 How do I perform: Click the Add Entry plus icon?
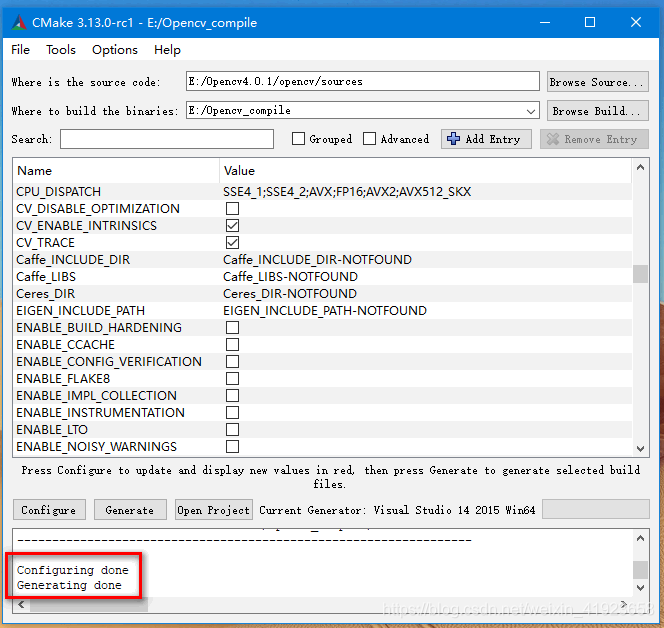(x=453, y=138)
